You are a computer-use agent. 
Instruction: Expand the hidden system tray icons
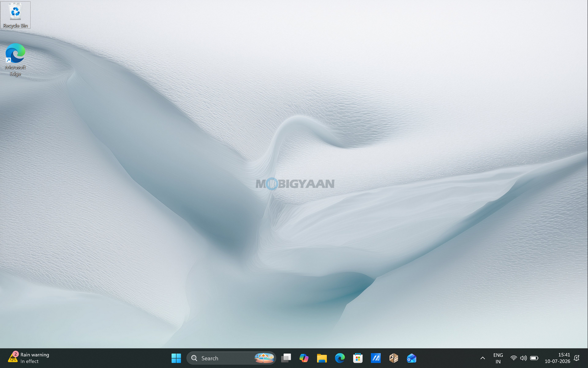tap(483, 358)
